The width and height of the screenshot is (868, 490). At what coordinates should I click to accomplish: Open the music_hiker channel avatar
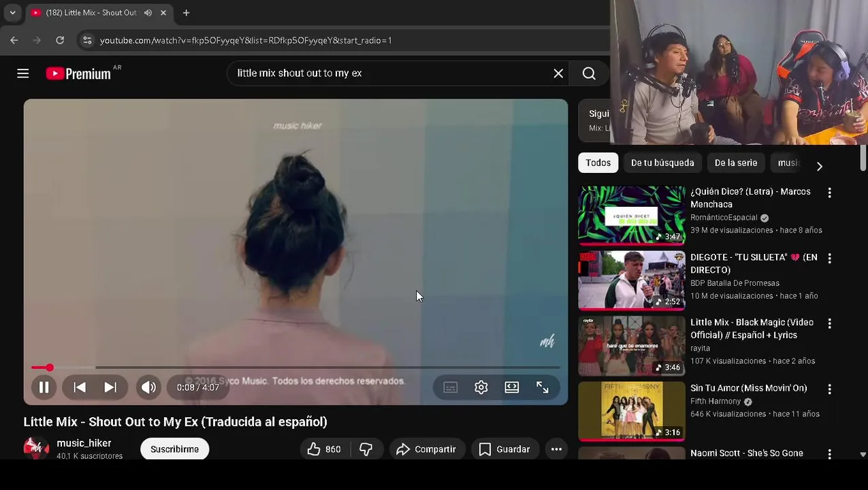36,448
